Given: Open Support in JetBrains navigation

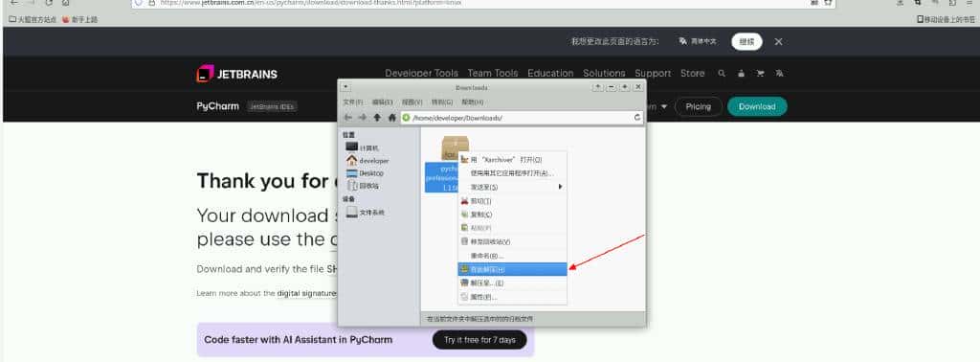Looking at the screenshot, I should (x=653, y=73).
